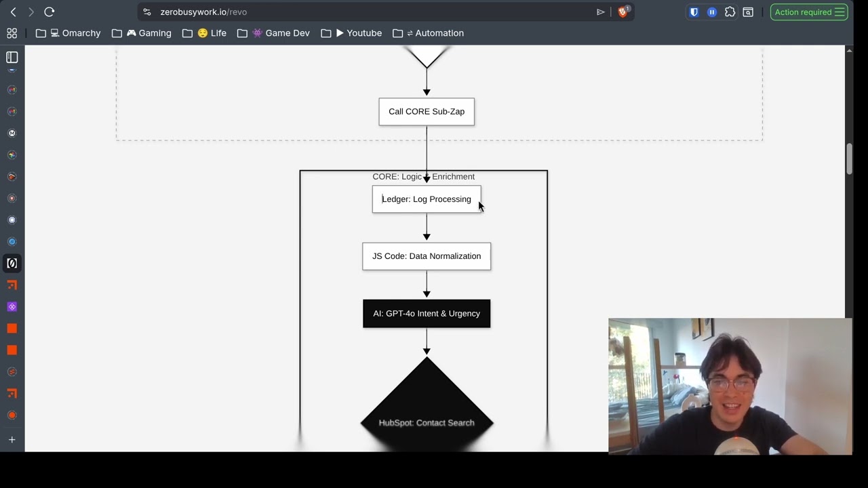868x488 pixels.
Task: Open a new tab with plus icon
Action: point(12,440)
